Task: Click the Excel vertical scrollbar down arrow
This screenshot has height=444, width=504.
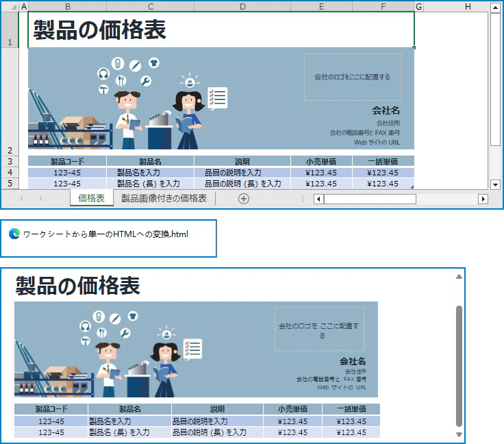Action: pyautogui.click(x=495, y=184)
